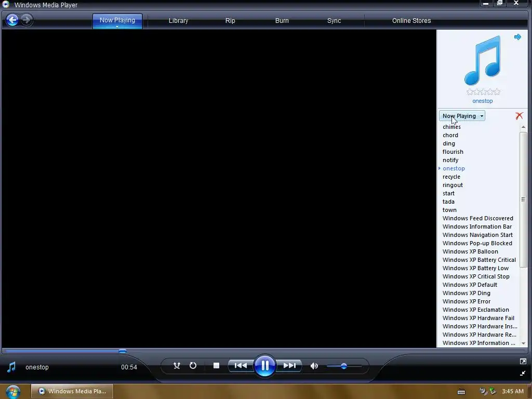This screenshot has height=399, width=532.
Task: Select Windows XP Default track
Action: point(470,285)
